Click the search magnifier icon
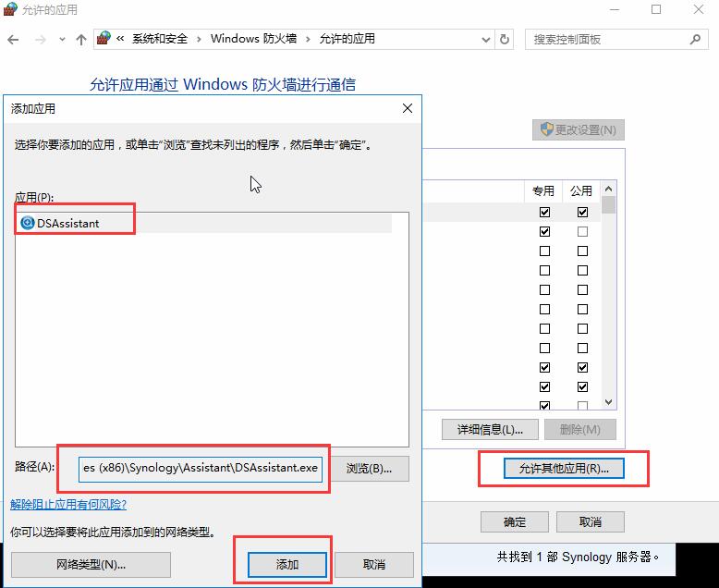This screenshot has width=719, height=588. [x=694, y=40]
